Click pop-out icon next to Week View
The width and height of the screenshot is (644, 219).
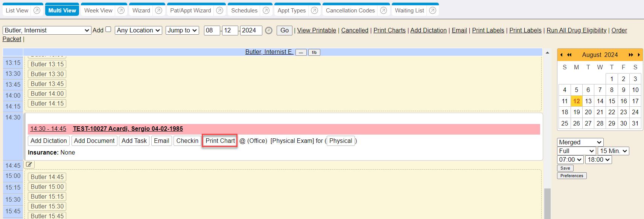pyautogui.click(x=121, y=11)
